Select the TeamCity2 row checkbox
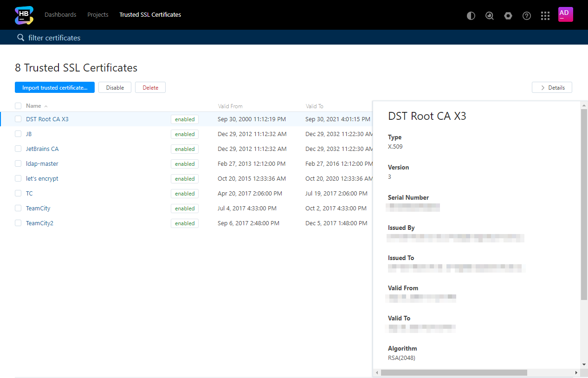The image size is (588, 378). coord(18,223)
